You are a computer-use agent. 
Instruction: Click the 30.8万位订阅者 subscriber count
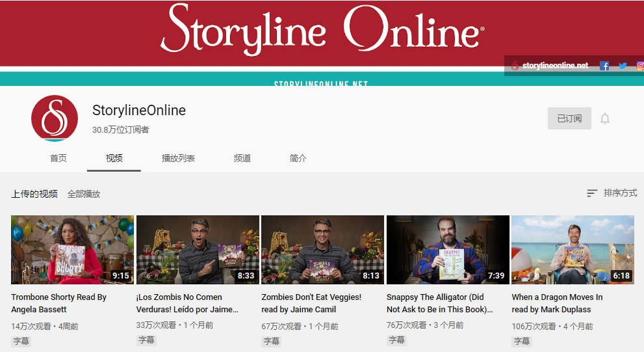coord(121,130)
